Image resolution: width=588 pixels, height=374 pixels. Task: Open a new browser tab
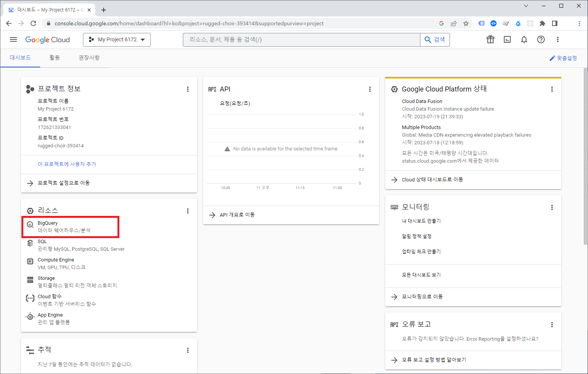point(104,10)
